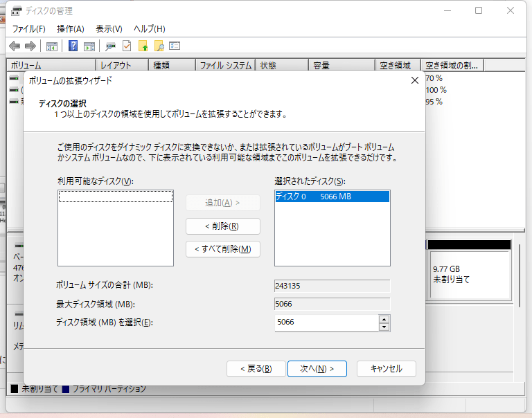Cancel the wizard with キャンセル button
This screenshot has width=532, height=418.
coord(386,369)
